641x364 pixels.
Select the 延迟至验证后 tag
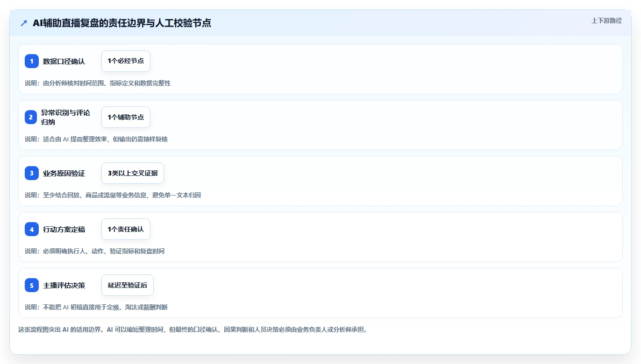tap(128, 285)
